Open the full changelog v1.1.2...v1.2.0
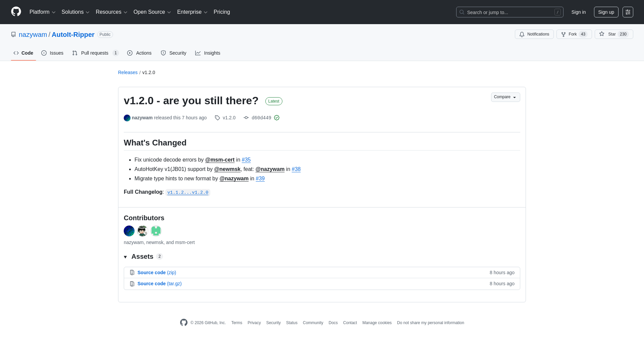 pyautogui.click(x=187, y=192)
